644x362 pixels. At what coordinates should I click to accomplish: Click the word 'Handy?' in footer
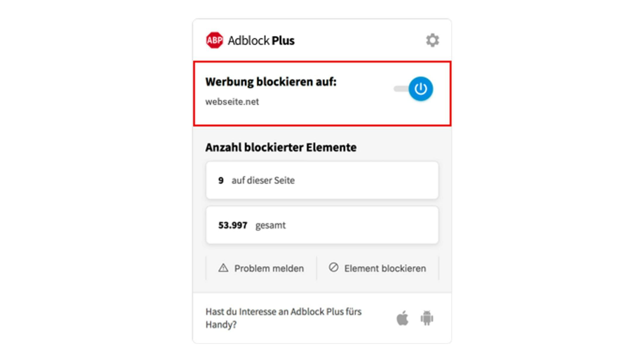221,325
